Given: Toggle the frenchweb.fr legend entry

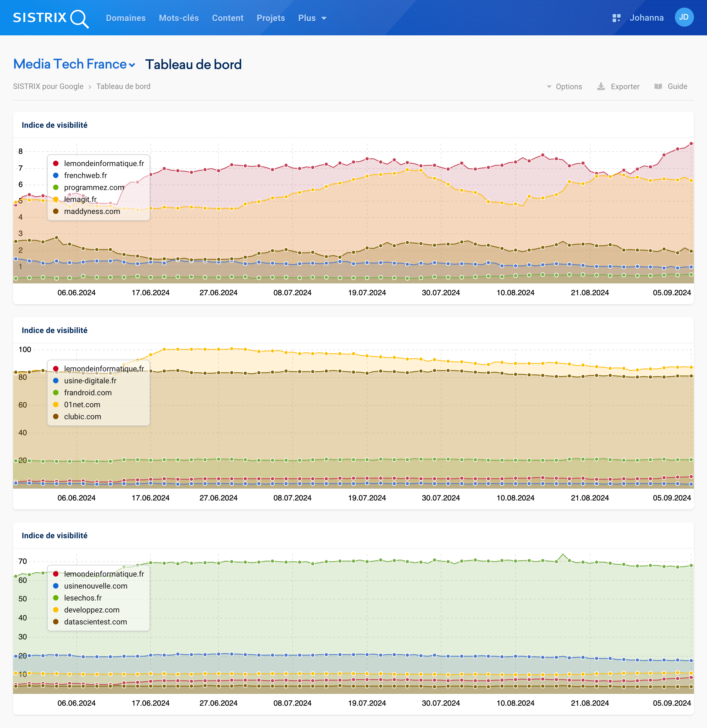Looking at the screenshot, I should (80, 175).
